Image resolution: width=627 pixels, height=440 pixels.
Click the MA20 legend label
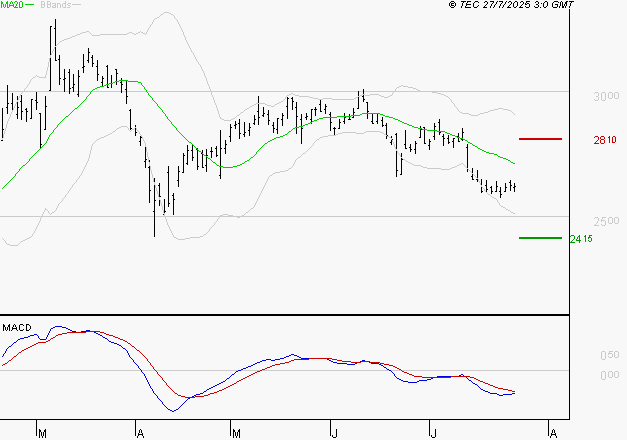tap(12, 5)
